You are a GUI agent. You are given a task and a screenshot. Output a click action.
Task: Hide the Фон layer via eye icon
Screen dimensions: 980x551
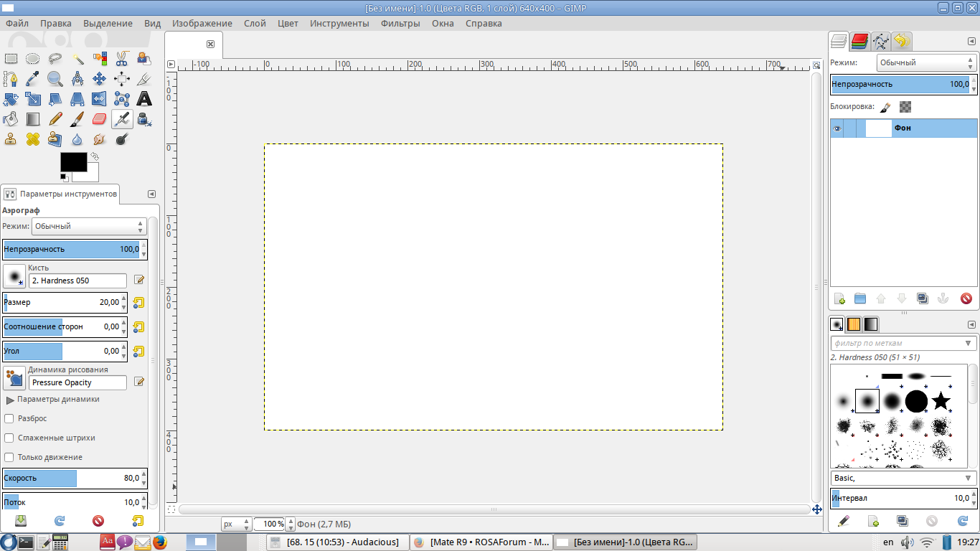coord(837,128)
